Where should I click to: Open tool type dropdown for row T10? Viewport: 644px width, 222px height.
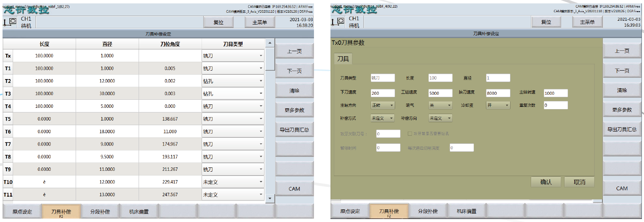tap(233, 182)
